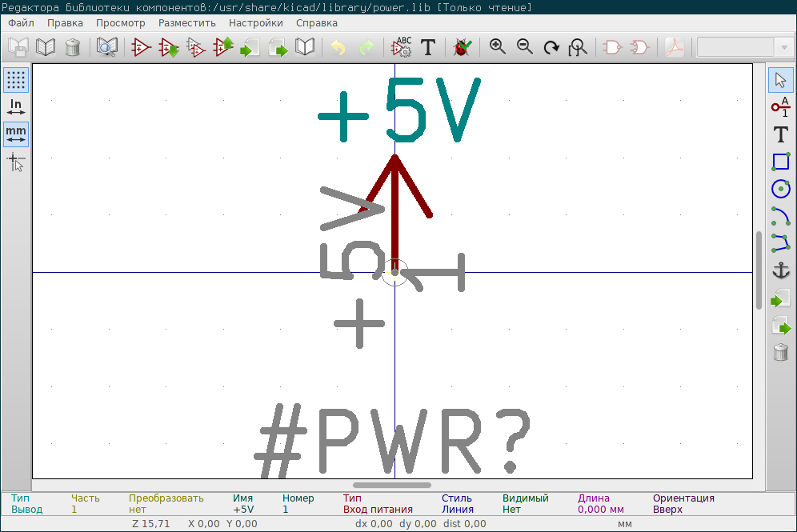Zoom to fit the symbol in view
Screen dimensions: 797x532
pos(579,47)
